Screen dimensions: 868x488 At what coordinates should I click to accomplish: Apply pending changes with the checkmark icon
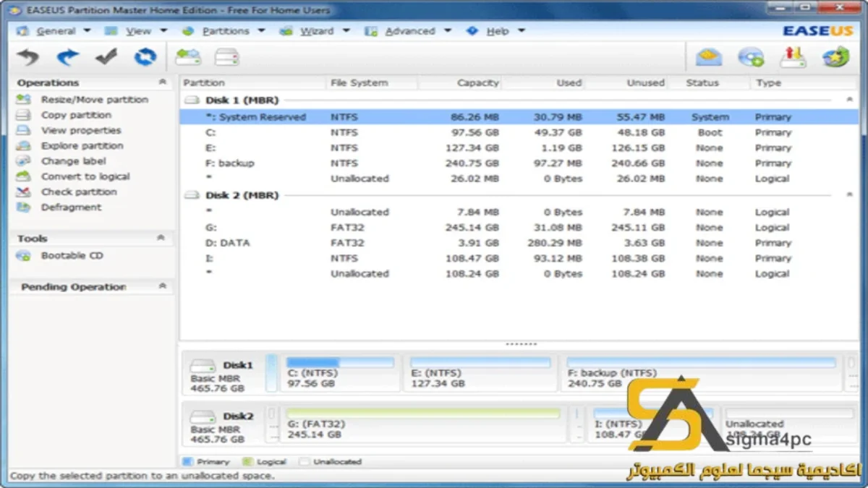106,56
